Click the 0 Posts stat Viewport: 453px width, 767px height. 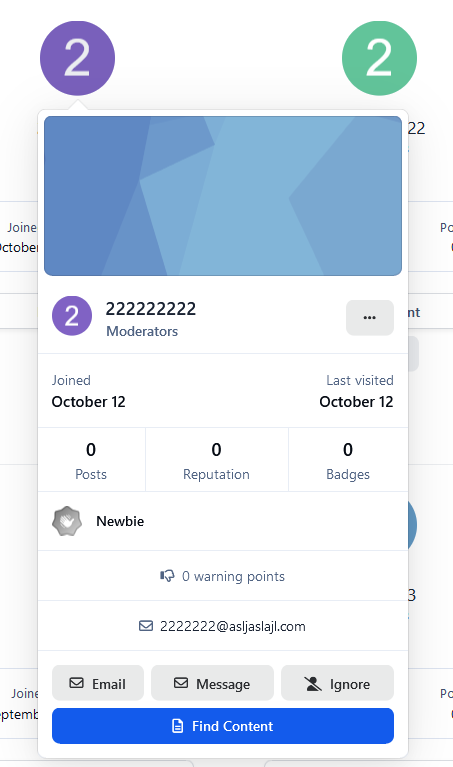click(91, 460)
